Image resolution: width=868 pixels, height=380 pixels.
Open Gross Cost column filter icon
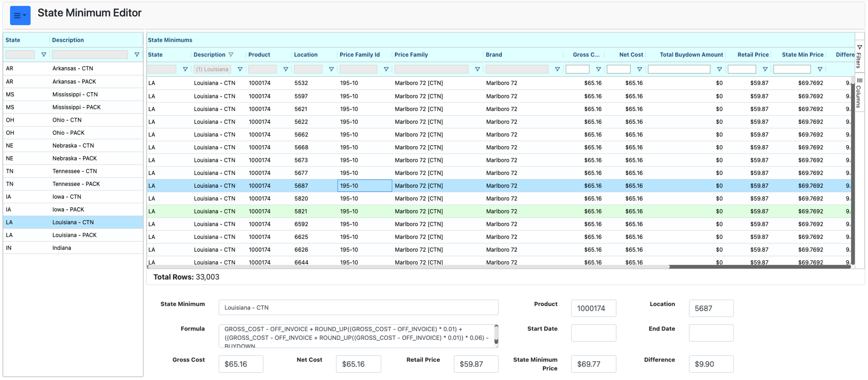[598, 69]
